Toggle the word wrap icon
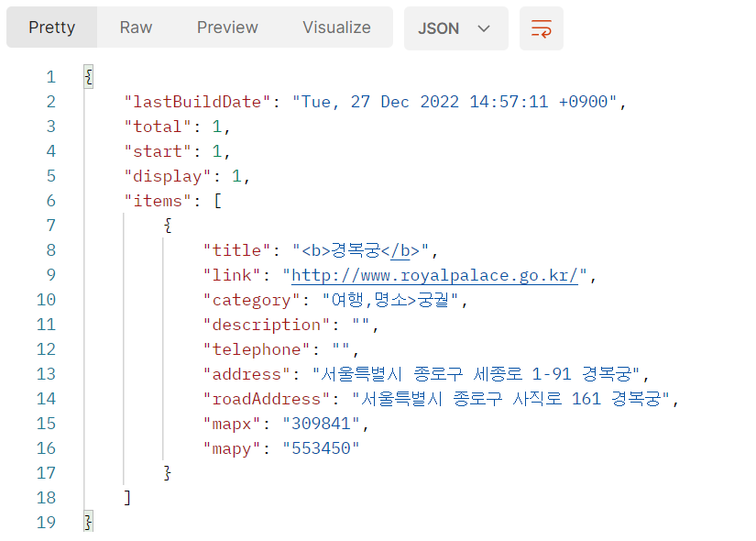This screenshot has height=541, width=756. pos(541,28)
